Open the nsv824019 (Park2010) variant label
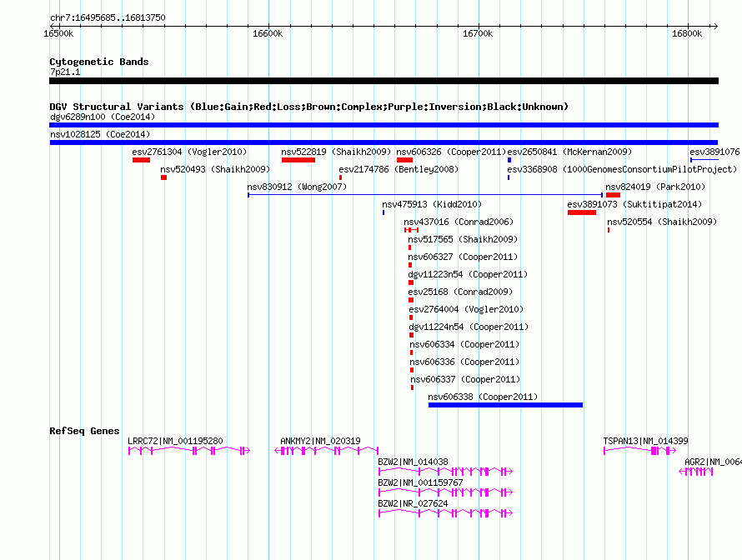Screen dimensions: 742x560 [655, 187]
